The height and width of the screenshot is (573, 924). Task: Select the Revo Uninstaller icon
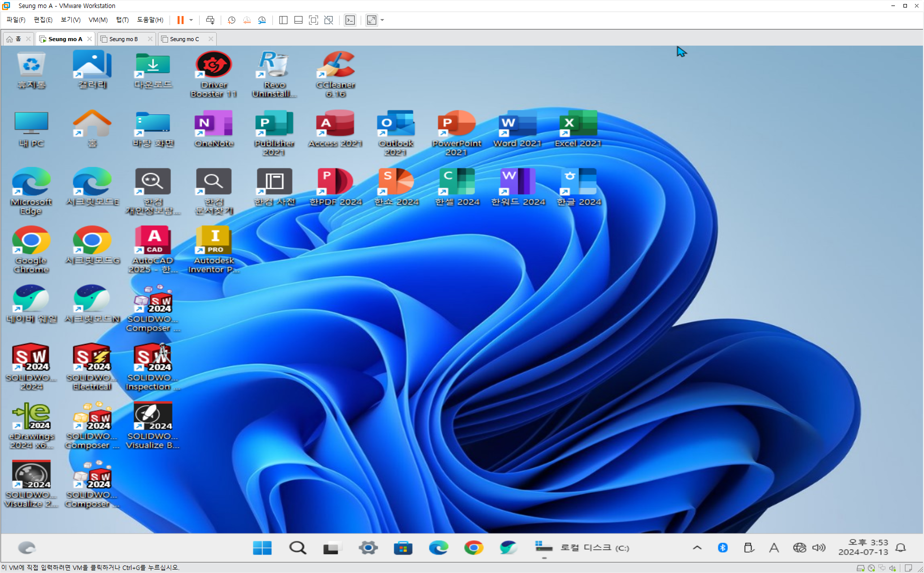point(274,74)
